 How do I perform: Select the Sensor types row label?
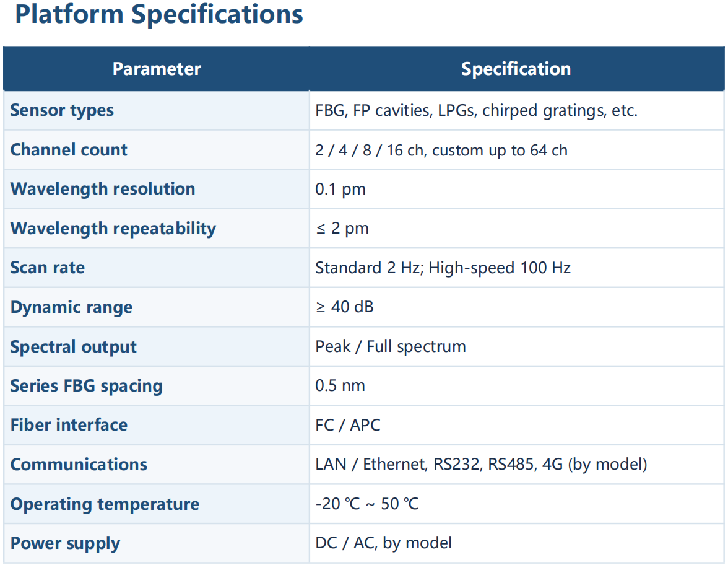[62, 110]
